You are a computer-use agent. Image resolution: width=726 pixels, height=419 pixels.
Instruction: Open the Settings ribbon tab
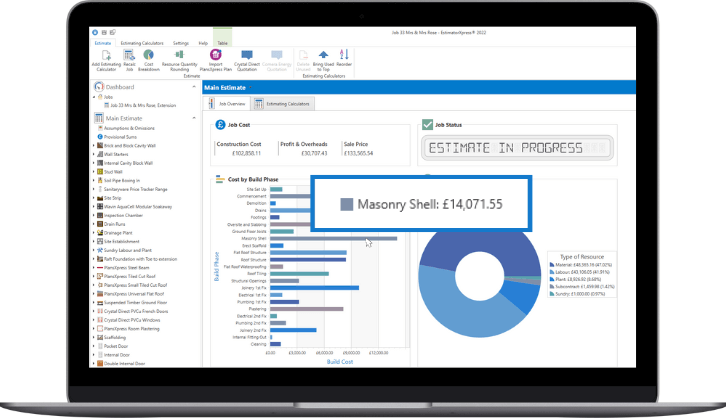pos(180,43)
